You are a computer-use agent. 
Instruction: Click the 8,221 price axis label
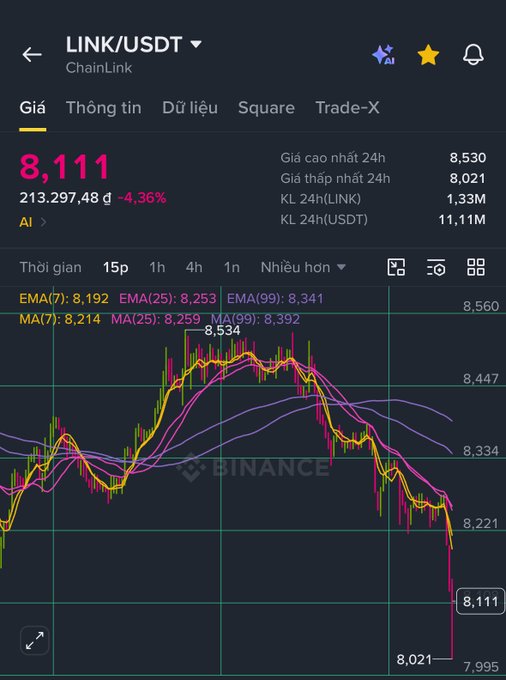pos(481,523)
